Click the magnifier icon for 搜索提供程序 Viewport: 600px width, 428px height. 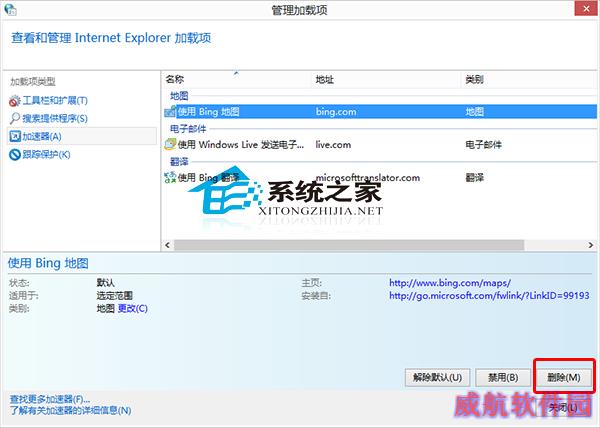[15, 119]
